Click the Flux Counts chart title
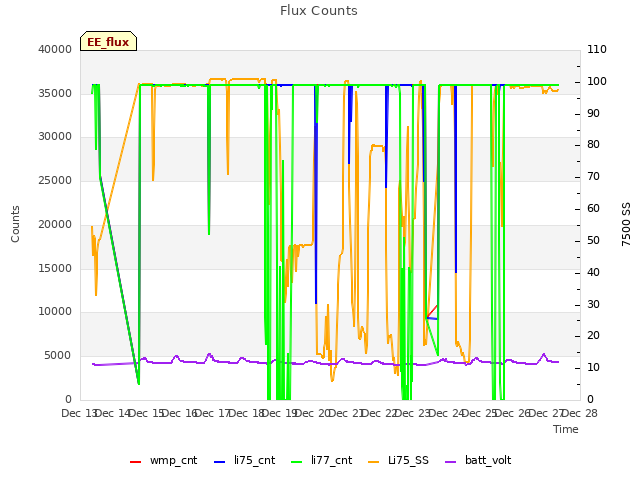This screenshot has width=640, height=480. [319, 11]
